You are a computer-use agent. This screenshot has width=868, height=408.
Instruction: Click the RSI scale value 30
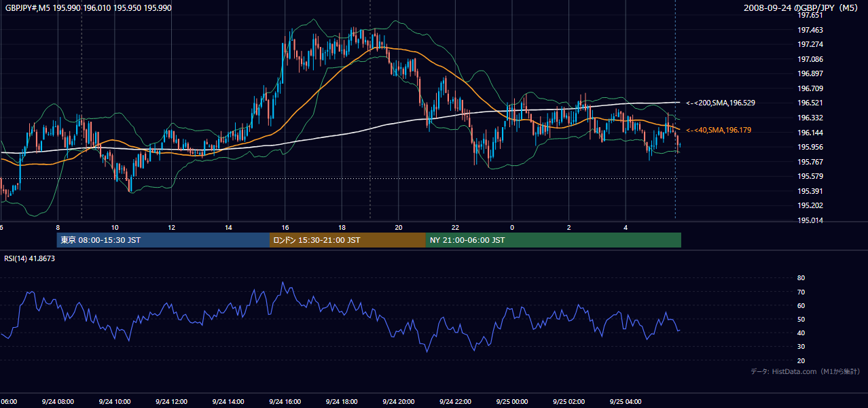[x=801, y=347]
